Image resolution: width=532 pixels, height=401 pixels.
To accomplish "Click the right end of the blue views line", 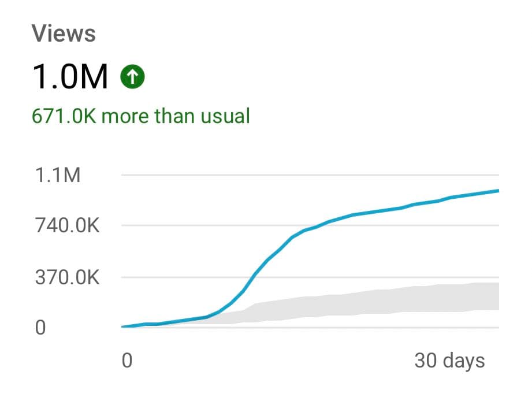I will click(496, 191).
